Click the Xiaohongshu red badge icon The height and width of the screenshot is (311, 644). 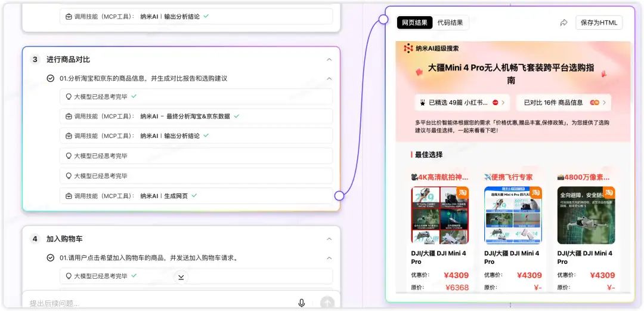(x=495, y=103)
